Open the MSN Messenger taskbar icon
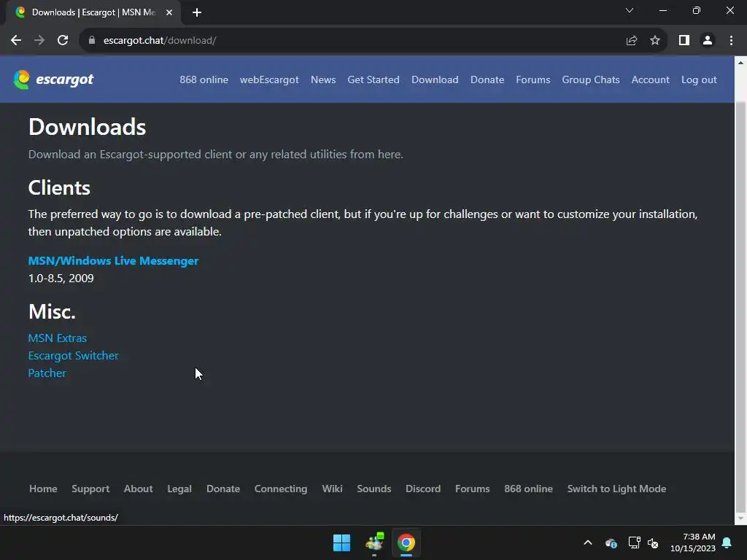Image resolution: width=747 pixels, height=560 pixels. 374,542
